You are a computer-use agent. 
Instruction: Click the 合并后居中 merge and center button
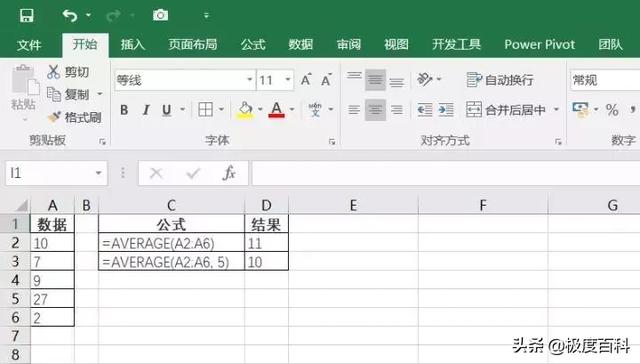506,109
